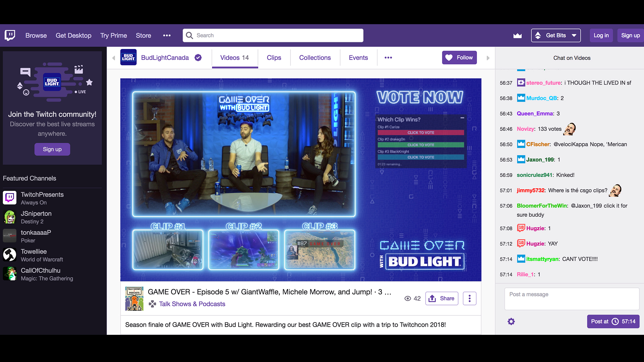This screenshot has height=362, width=644.
Task: Expand channel tabs overflow ellipsis menu
Action: (388, 58)
